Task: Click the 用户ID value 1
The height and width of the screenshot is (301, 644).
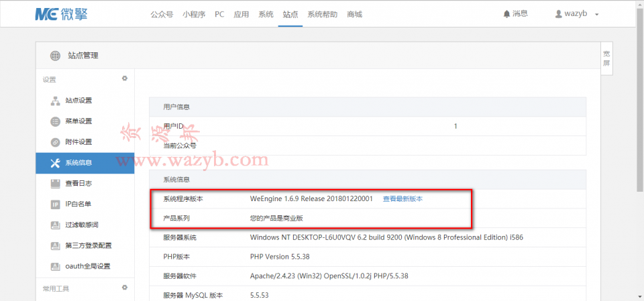Action: [455, 126]
